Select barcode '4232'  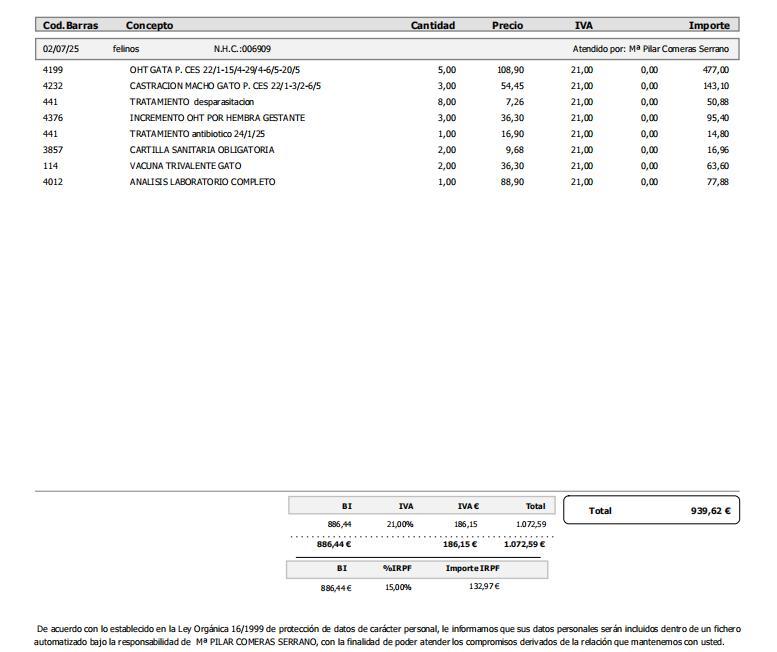pos(53,86)
